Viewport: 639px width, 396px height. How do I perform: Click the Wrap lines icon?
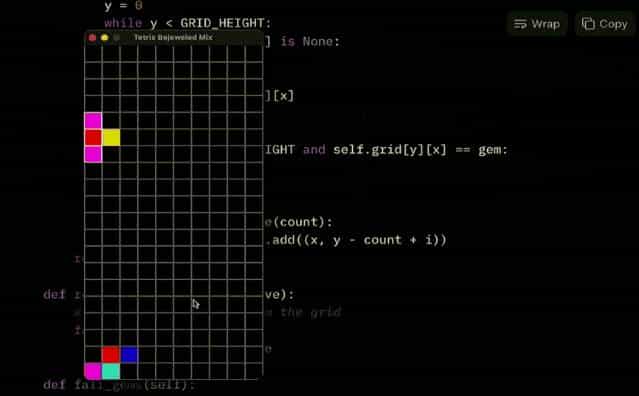point(520,24)
